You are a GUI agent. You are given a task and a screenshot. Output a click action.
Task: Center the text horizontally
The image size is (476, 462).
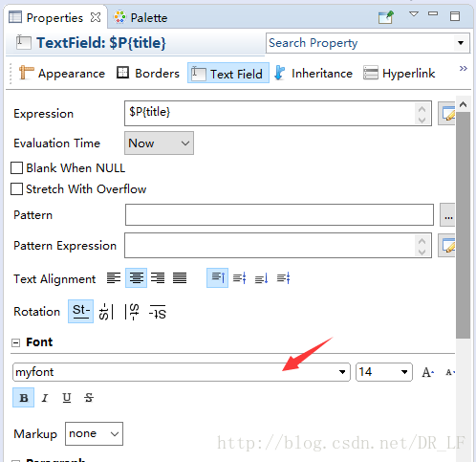click(136, 278)
